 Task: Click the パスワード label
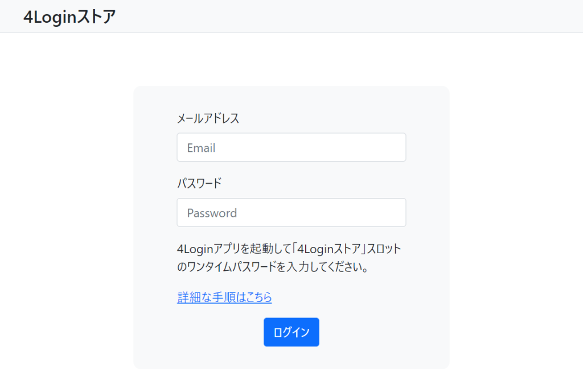point(199,183)
